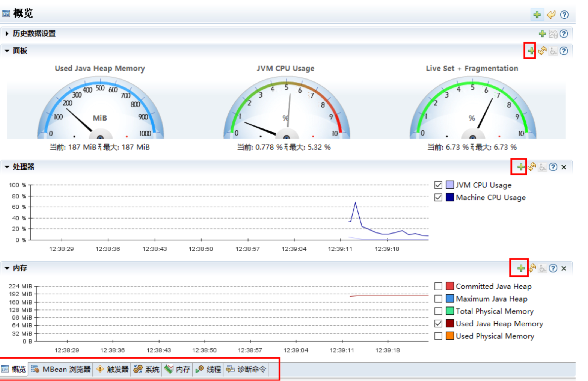Click the add icon in the 处理器 header
The height and width of the screenshot is (381, 588).
click(x=521, y=167)
